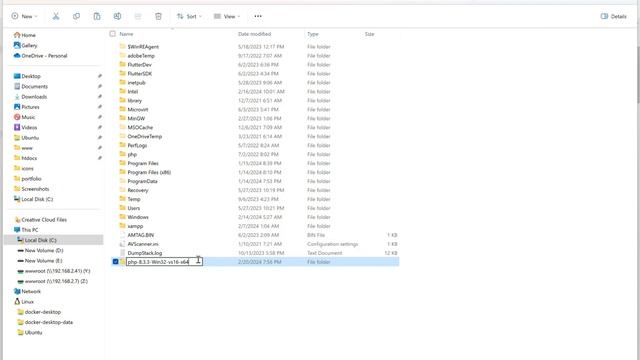
Task: Select the FlutterDev folder
Action: point(139,64)
